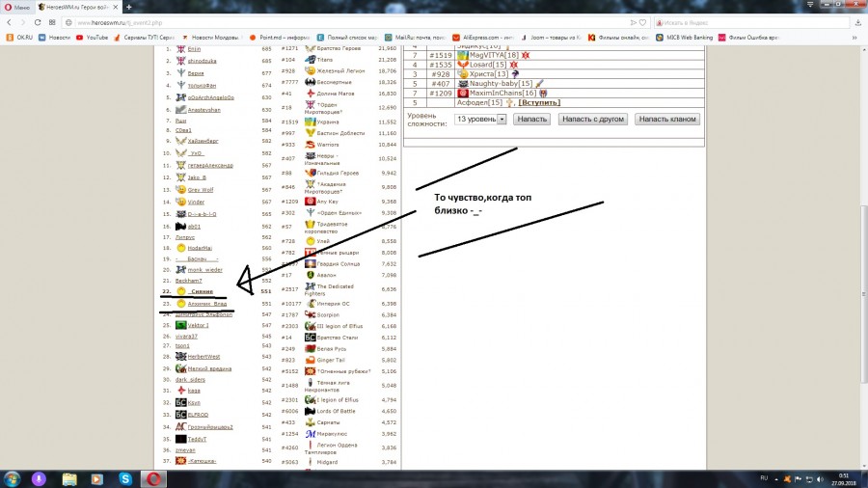Click the Ginger Tail clan icon
The image size is (868, 488).
point(310,360)
